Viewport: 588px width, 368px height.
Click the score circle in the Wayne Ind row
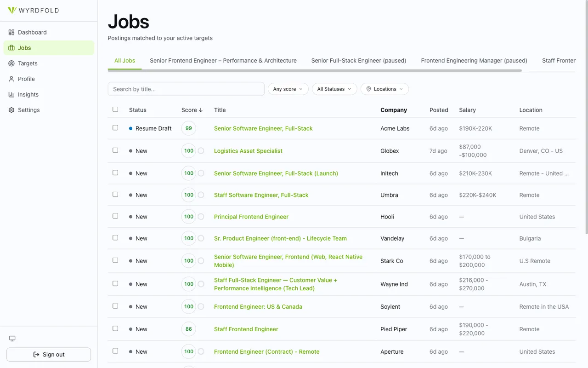(201, 284)
